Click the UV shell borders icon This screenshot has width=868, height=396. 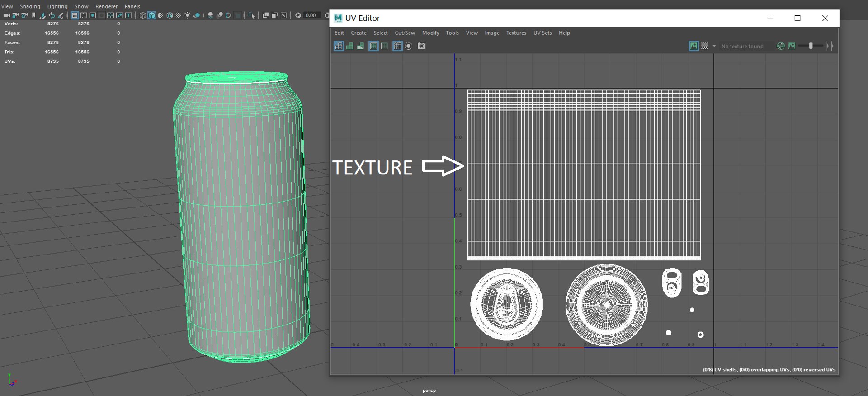[x=384, y=46]
